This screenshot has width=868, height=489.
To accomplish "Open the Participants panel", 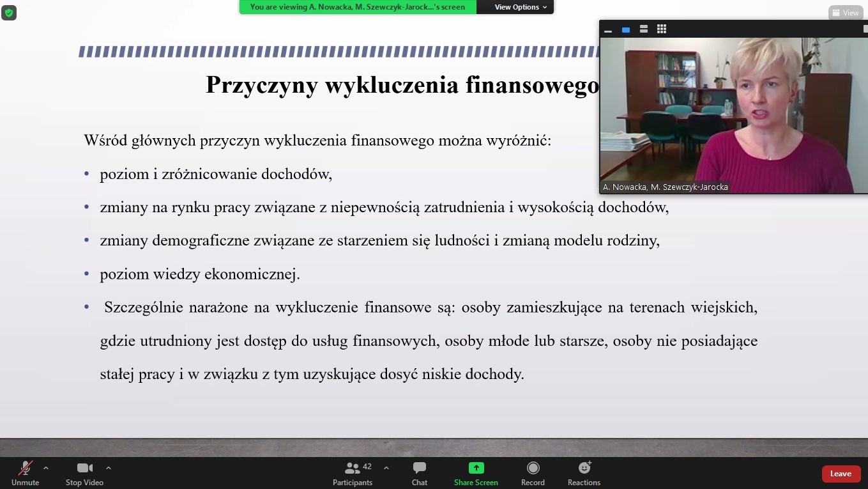I will click(352, 472).
